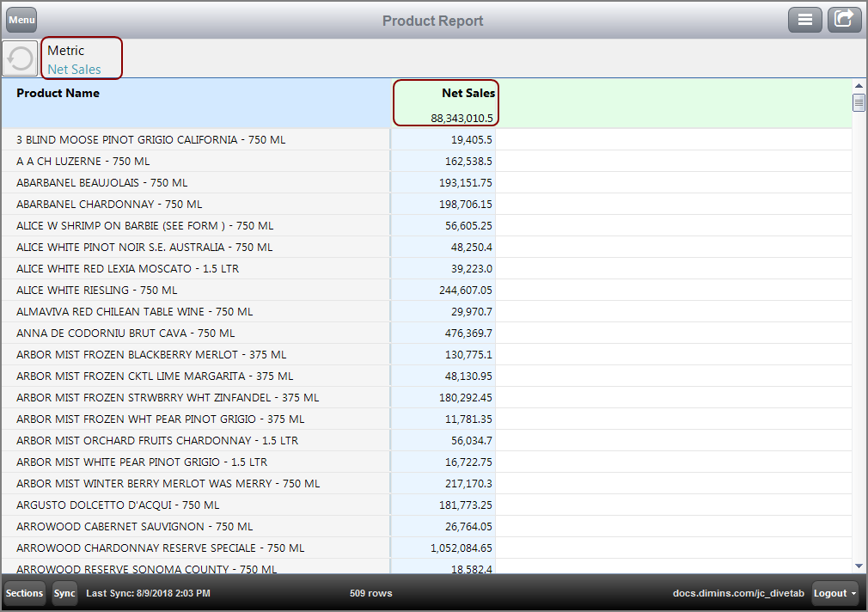This screenshot has height=612, width=868.
Task: Expand the Logout dropdown
Action: click(x=834, y=593)
